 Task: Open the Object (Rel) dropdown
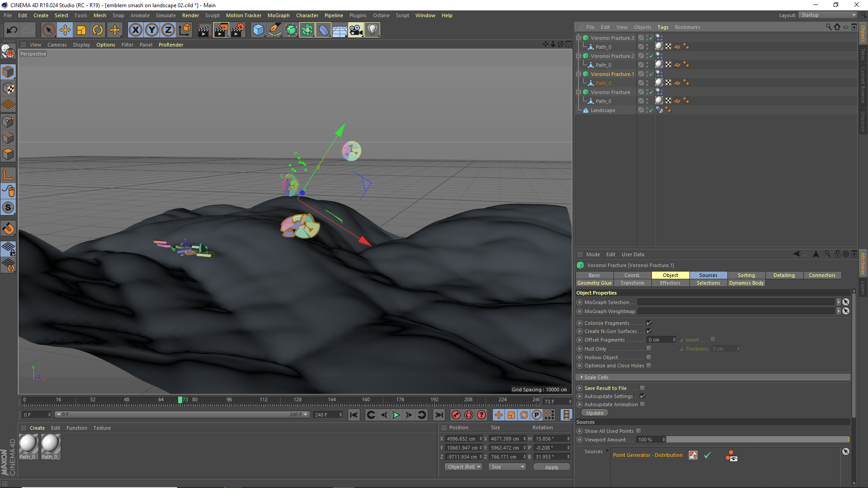click(463, 467)
